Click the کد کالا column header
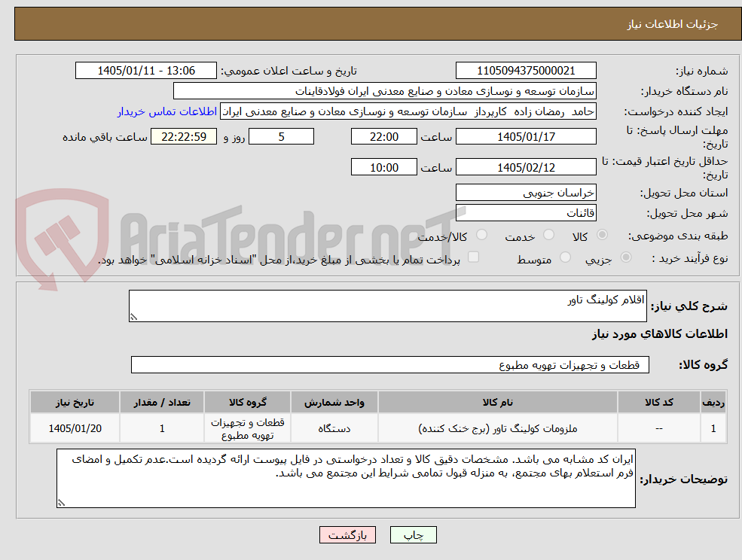 pos(658,402)
